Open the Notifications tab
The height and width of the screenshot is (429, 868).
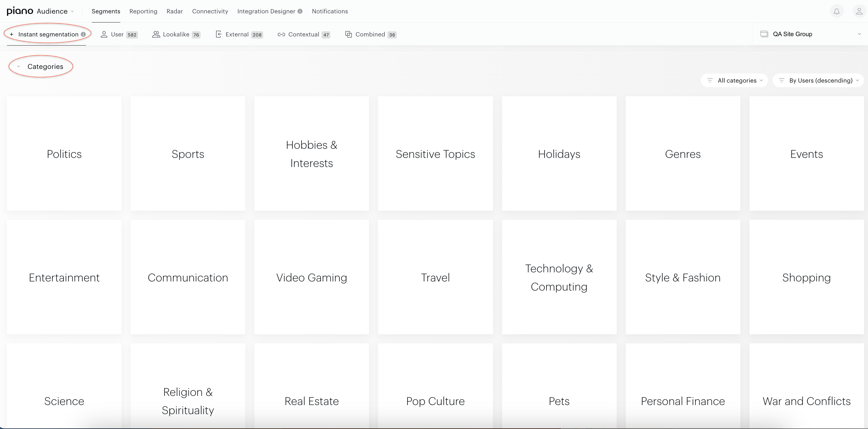(x=330, y=11)
